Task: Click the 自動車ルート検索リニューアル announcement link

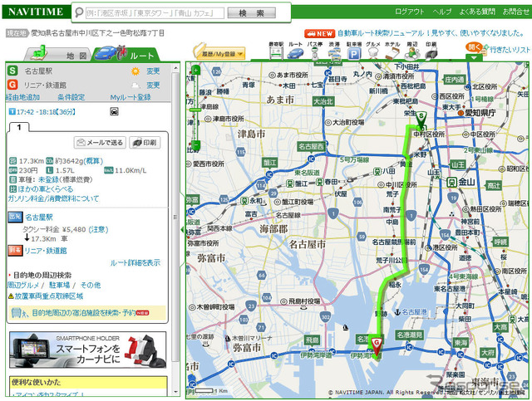Action: [431, 33]
